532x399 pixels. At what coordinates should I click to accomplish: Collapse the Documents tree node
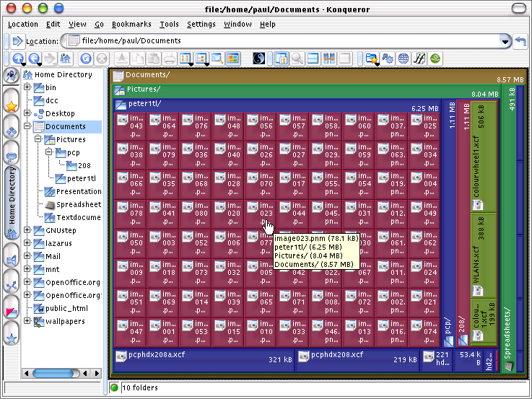27,126
